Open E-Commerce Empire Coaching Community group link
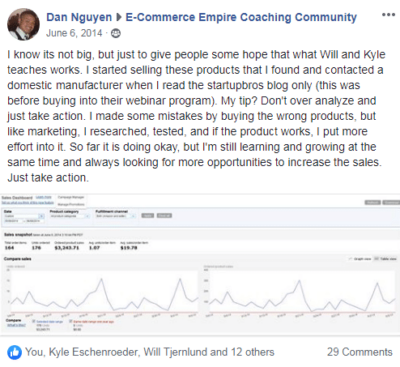 241,17
